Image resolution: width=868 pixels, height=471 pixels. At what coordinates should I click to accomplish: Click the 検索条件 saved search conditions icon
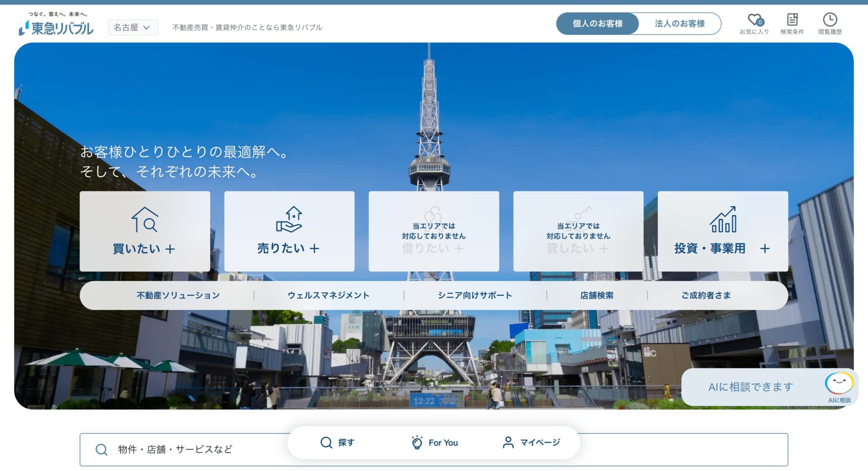click(x=792, y=20)
